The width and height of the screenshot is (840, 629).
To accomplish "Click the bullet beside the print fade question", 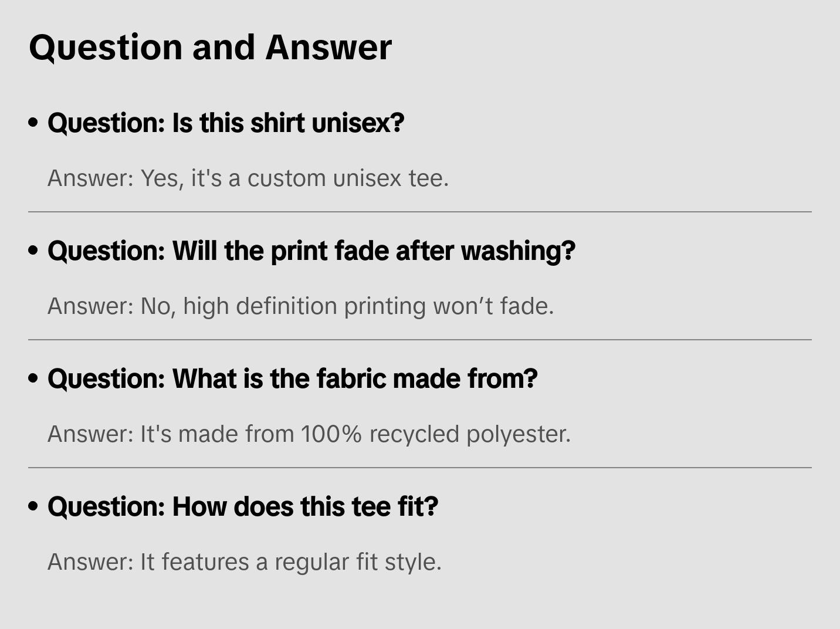I will [x=33, y=251].
